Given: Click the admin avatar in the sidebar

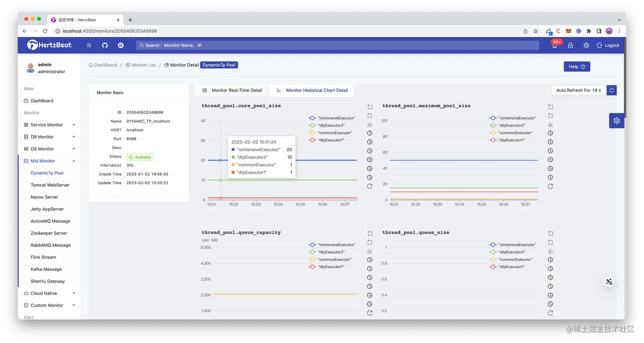Looking at the screenshot, I should click(x=30, y=68).
